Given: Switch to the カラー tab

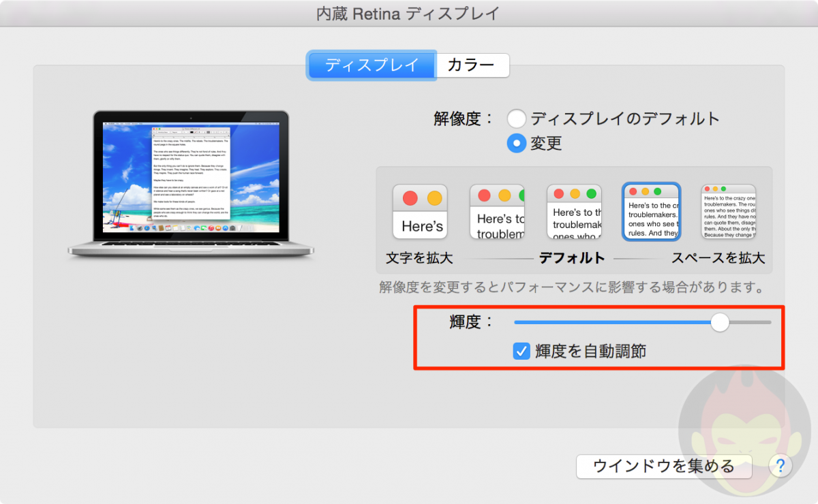Looking at the screenshot, I should (x=473, y=65).
